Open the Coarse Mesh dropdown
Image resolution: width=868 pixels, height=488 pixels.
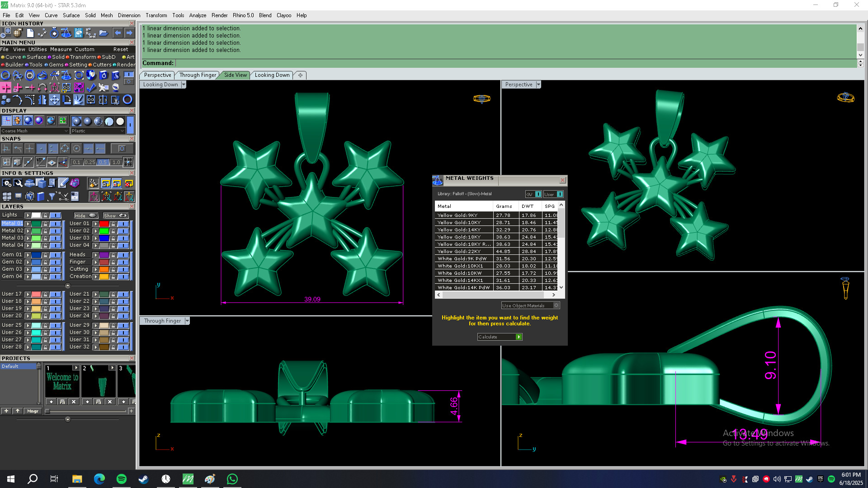click(34, 131)
